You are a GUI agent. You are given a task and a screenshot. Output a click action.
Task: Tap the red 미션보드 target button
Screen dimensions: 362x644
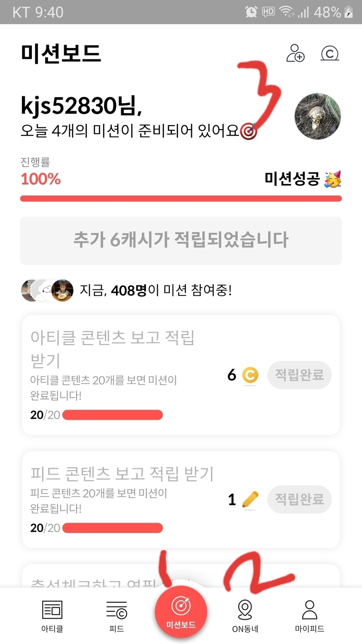pos(181,612)
